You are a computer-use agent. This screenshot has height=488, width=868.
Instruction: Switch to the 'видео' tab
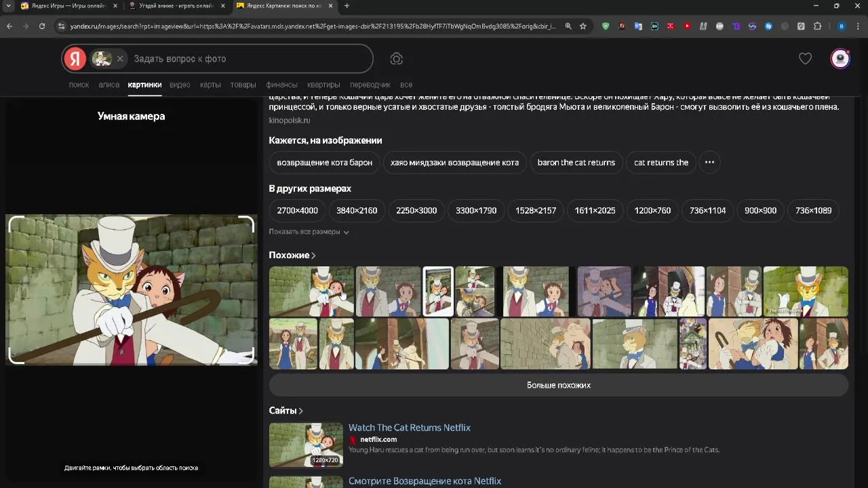[x=180, y=85]
